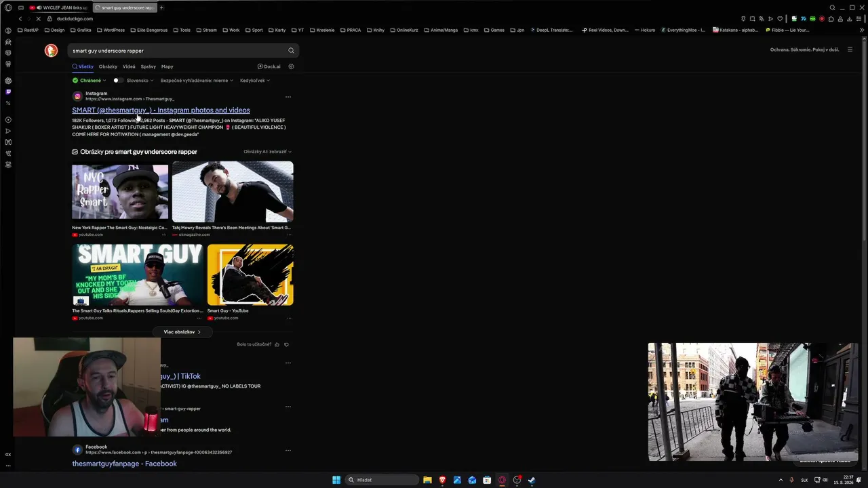
Task: Open the 'Smart Guy - YouTube' thumbnail
Action: tap(250, 275)
